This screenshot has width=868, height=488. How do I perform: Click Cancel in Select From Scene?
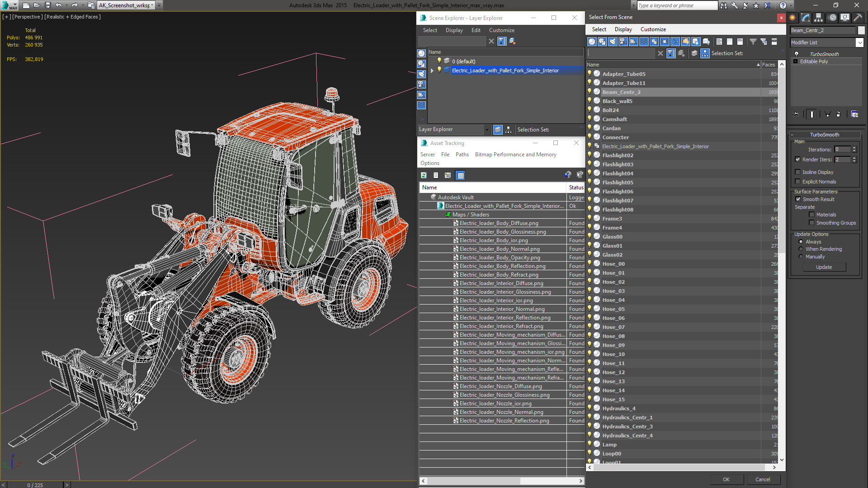point(763,479)
